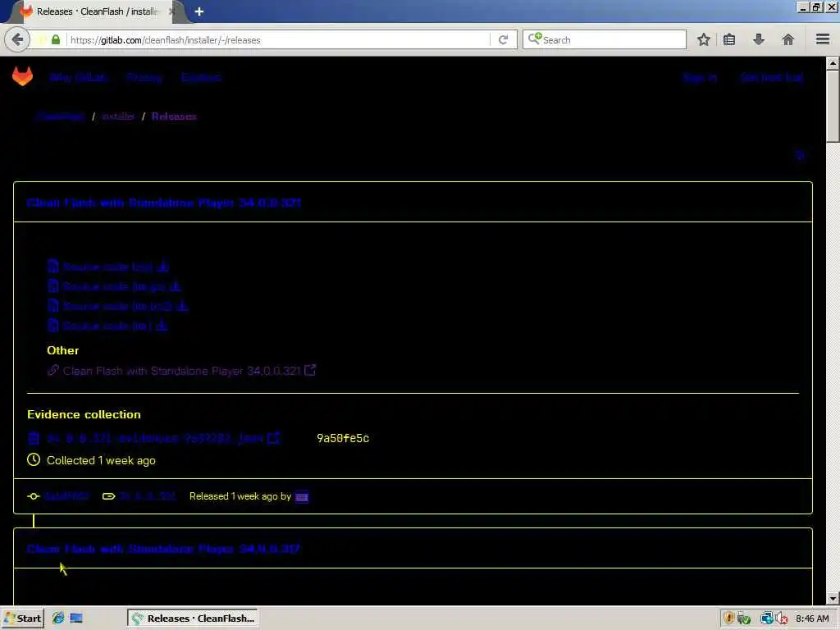Image resolution: width=840 pixels, height=630 pixels.
Task: Click the commit icon in release footer
Action: point(34,496)
